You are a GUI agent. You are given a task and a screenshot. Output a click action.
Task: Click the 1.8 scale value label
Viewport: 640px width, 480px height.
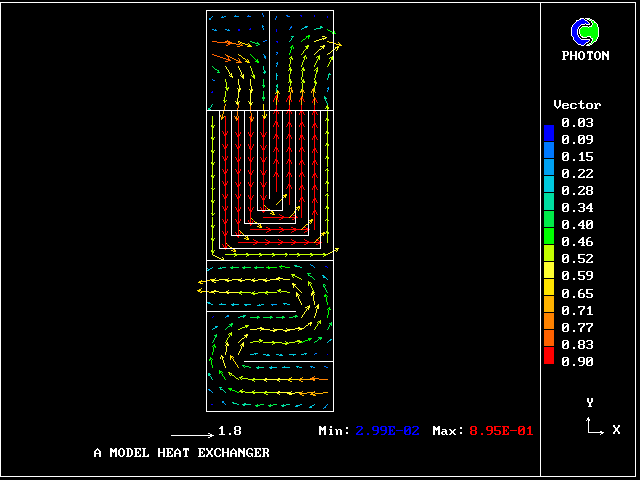[x=229, y=432]
